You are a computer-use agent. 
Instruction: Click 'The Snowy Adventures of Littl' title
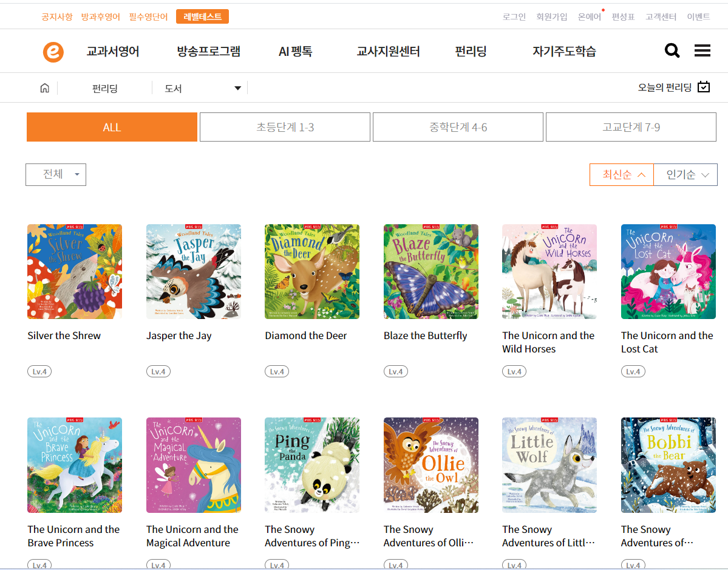click(548, 535)
